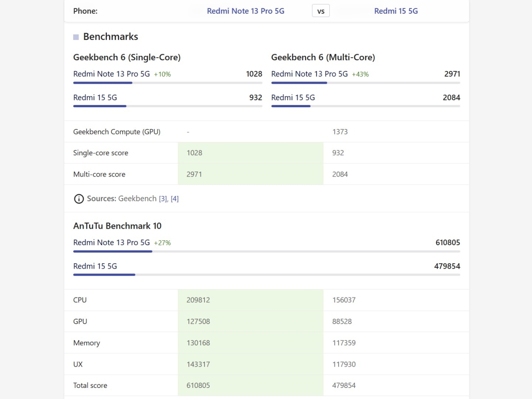
Task: Click the +43% multi-core difference label
Action: pyautogui.click(x=360, y=74)
